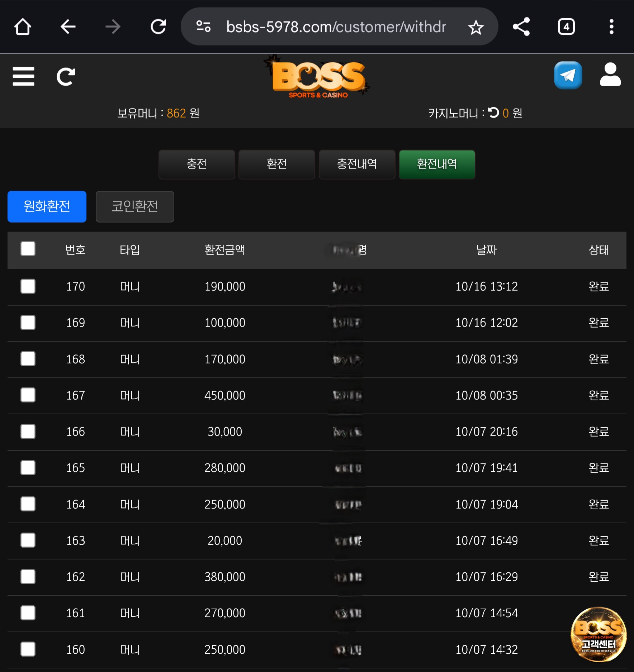Bookmark the page with the star icon
The width and height of the screenshot is (634, 672).
coord(476,27)
